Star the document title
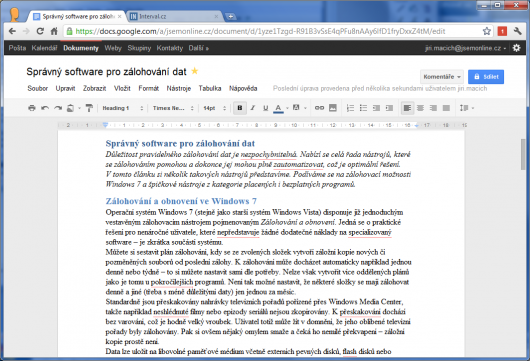The height and width of the screenshot is (361, 530). (x=195, y=71)
